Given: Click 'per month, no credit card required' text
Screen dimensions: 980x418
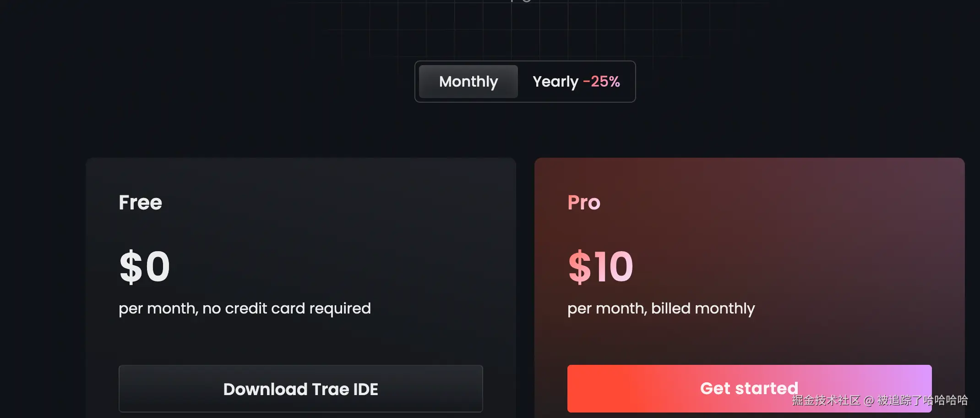Looking at the screenshot, I should 245,308.
